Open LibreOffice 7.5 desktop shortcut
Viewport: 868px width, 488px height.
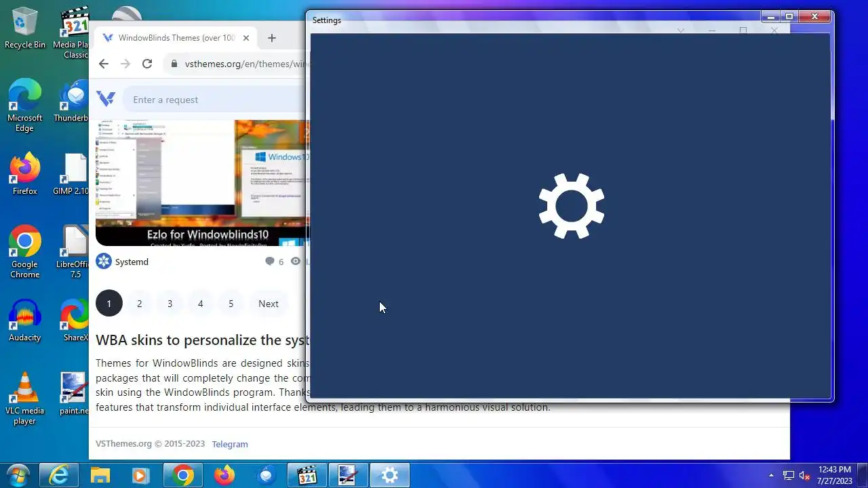[72, 251]
